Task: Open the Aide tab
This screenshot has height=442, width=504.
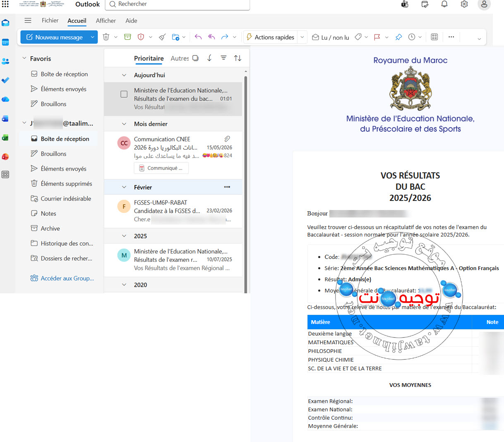Action: click(x=131, y=21)
